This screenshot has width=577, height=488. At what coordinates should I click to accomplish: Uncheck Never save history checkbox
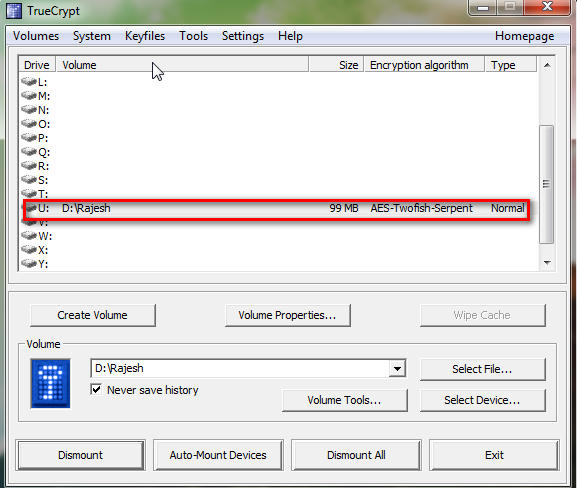(96, 389)
